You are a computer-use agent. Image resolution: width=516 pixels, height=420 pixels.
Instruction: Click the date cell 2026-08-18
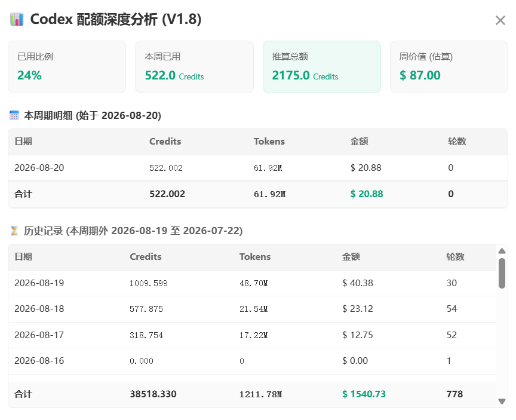pyautogui.click(x=39, y=309)
